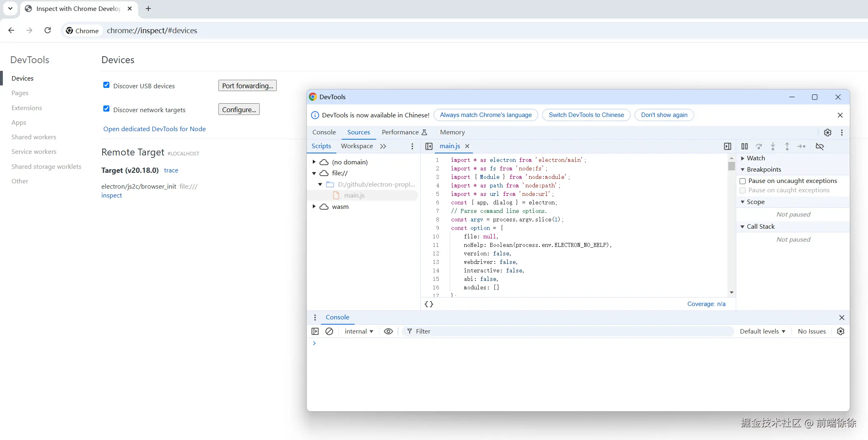
Task: Open the internal context dropdown
Action: (x=359, y=331)
